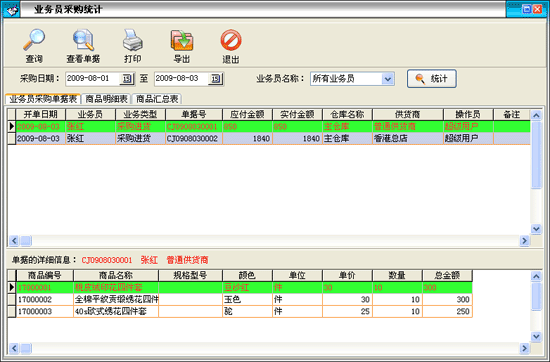Screen dimensions: 550x362
Task: Click lower table scroll up arrow
Action: [x=536, y=276]
